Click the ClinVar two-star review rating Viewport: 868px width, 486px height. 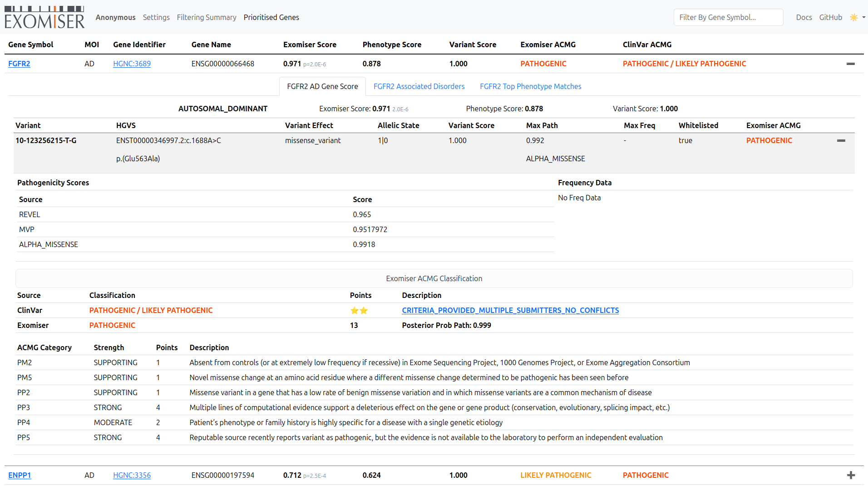click(x=359, y=311)
